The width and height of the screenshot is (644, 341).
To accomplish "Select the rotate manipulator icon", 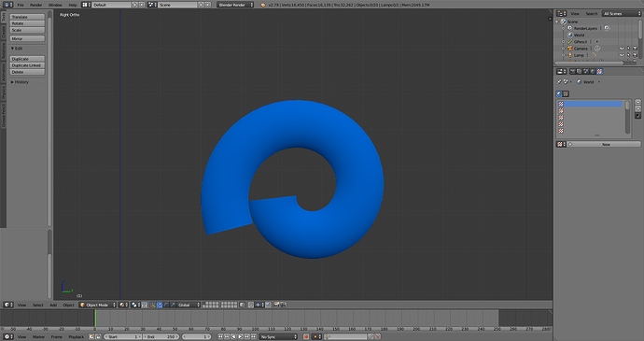I will pos(166,305).
